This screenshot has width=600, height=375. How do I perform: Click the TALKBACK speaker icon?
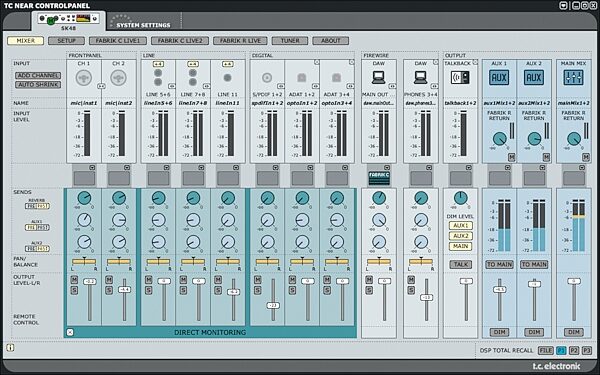click(x=460, y=78)
